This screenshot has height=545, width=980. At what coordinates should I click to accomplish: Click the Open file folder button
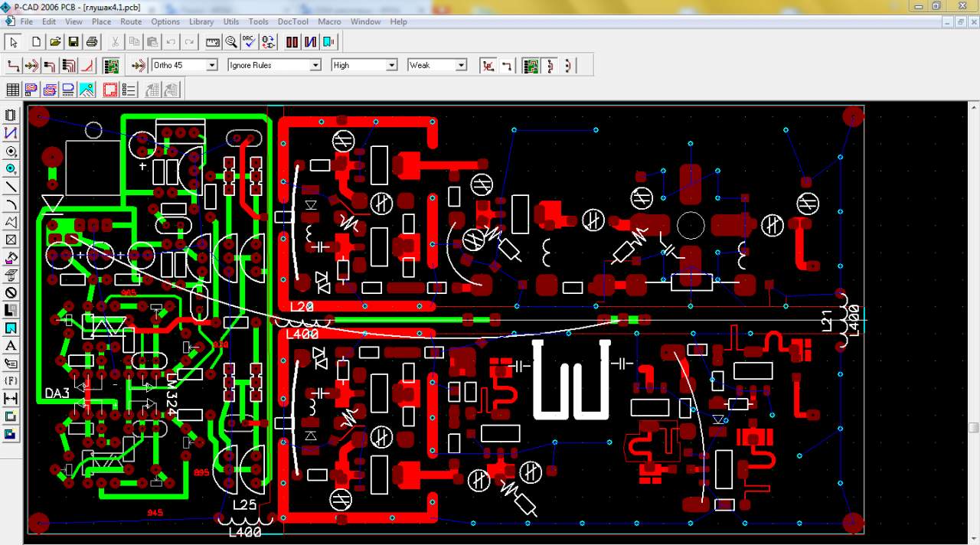(x=55, y=42)
